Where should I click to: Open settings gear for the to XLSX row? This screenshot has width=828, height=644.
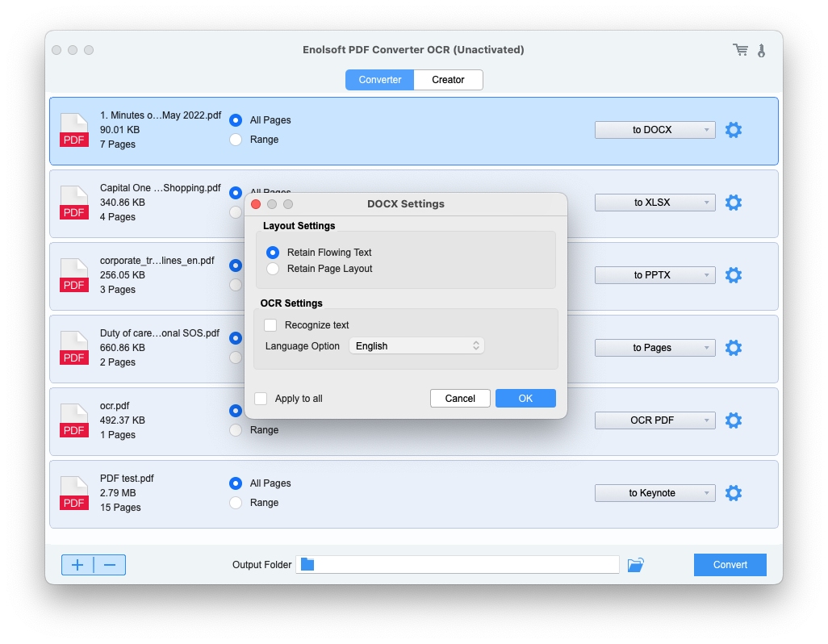click(733, 203)
